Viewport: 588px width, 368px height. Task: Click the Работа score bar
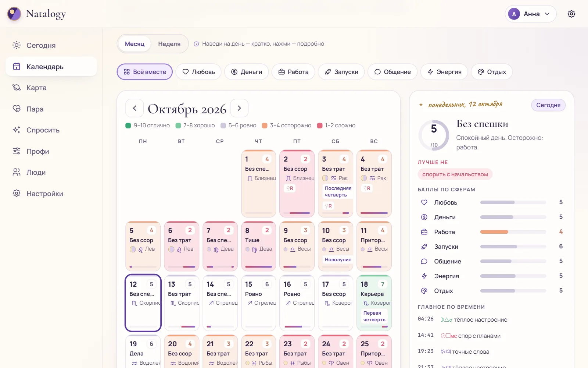coord(513,232)
